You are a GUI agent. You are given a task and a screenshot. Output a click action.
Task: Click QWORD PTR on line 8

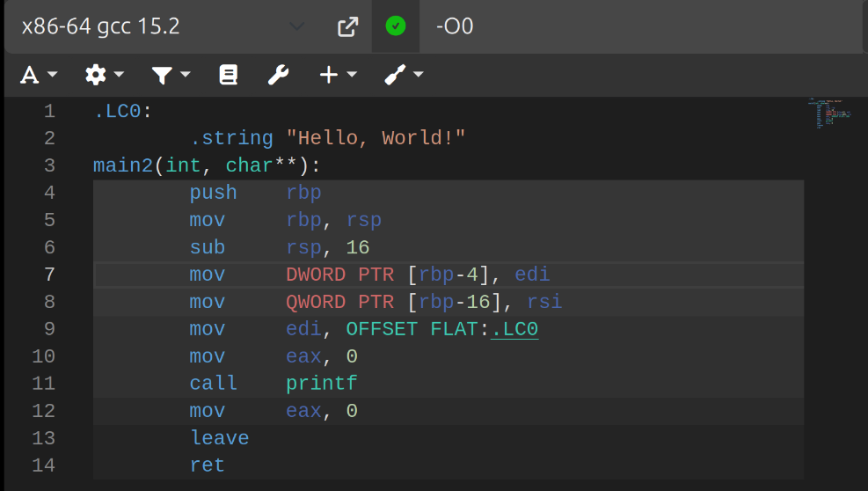pos(339,302)
